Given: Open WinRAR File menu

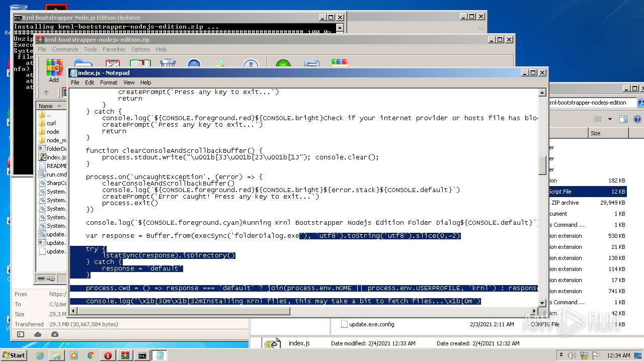Looking at the screenshot, I should [42, 49].
